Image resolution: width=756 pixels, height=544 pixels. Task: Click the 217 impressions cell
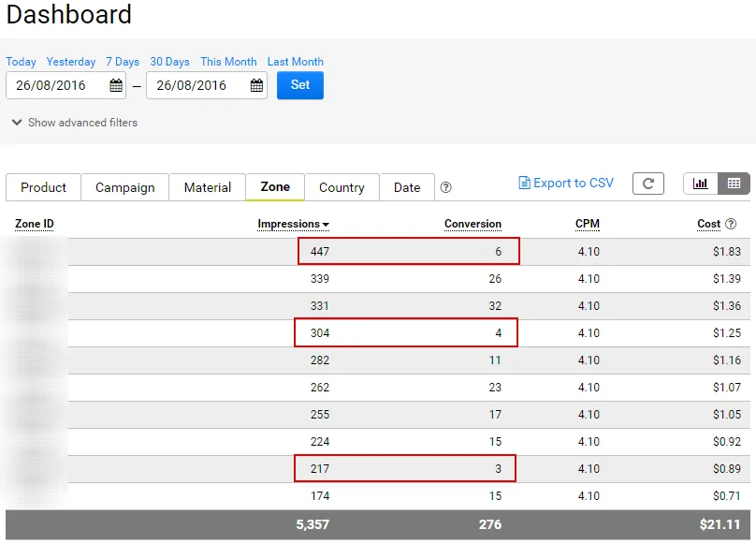pos(320,469)
